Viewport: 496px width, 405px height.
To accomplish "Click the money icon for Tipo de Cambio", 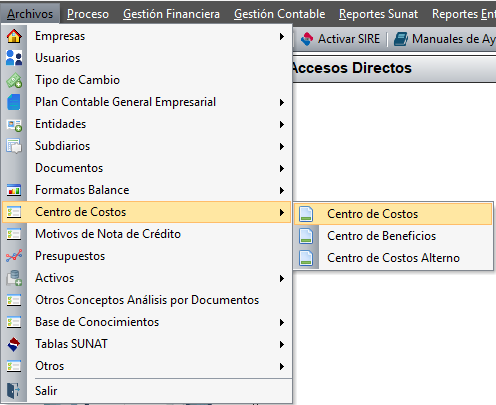I will point(14,80).
